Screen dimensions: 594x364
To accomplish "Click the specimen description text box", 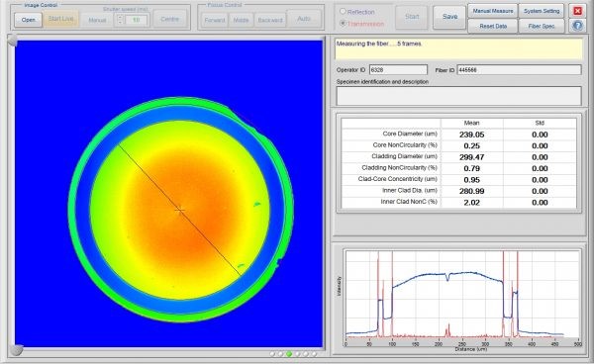I will [458, 96].
